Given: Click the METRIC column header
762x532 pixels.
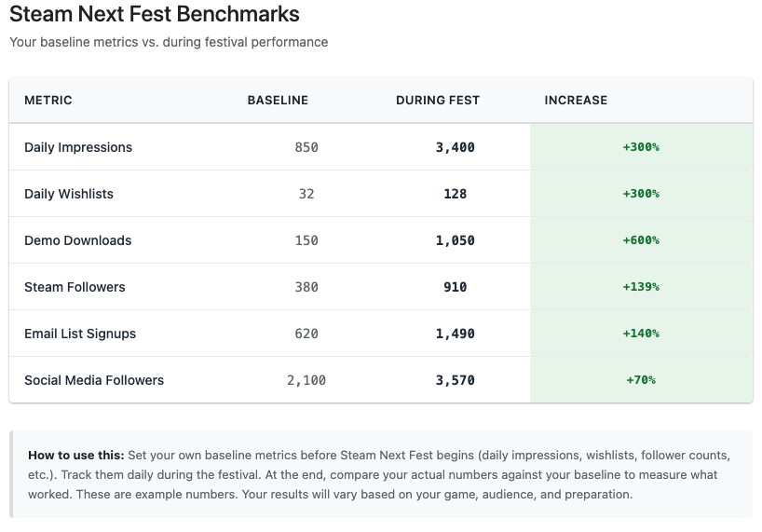Looking at the screenshot, I should pyautogui.click(x=48, y=100).
